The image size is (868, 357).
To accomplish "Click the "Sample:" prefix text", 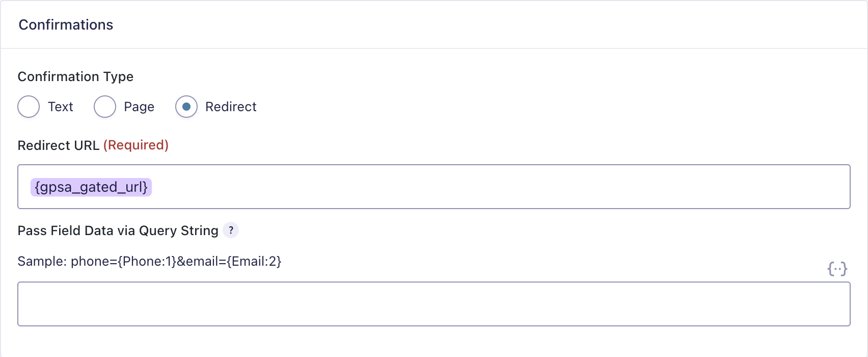I will coord(42,262).
